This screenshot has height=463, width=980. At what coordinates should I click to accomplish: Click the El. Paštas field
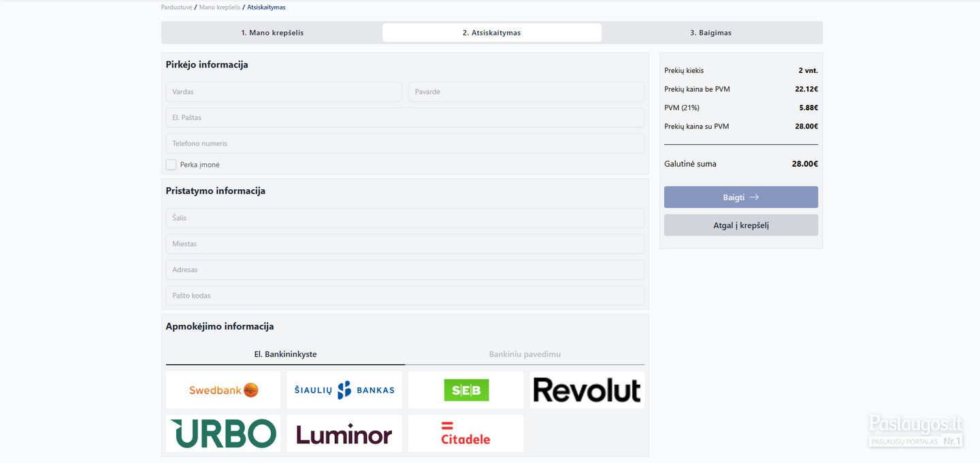(x=405, y=118)
